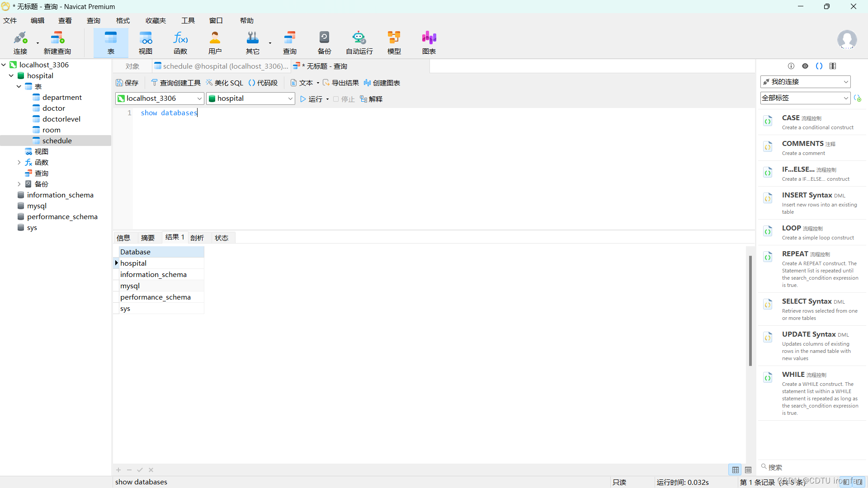
Task: Show the info icon in right panel
Action: point(791,66)
